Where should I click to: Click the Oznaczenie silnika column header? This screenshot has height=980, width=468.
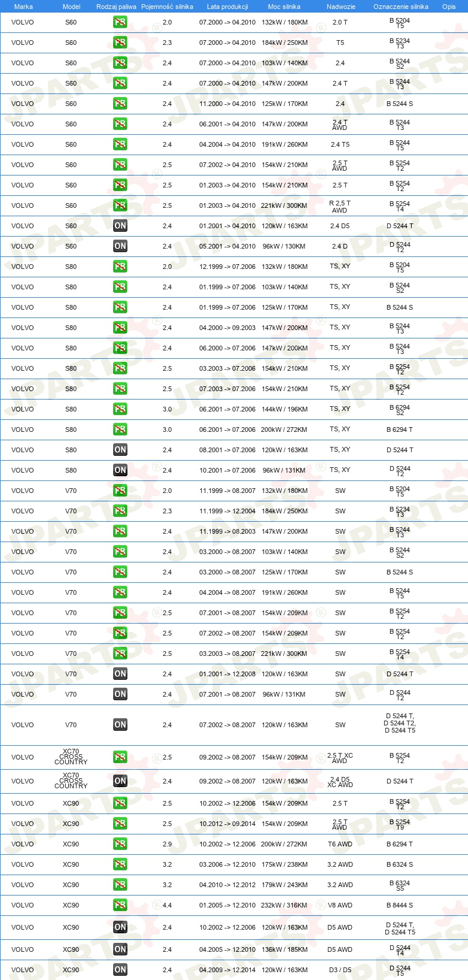click(400, 7)
